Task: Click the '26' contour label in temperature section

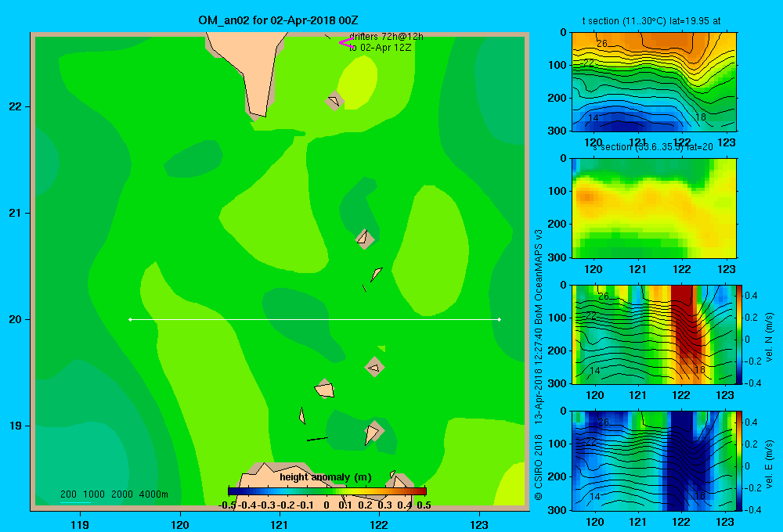Action: (601, 43)
